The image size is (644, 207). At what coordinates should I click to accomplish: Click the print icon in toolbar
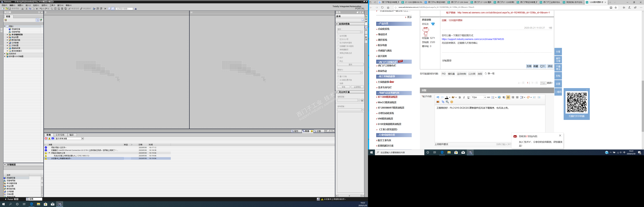22,8
